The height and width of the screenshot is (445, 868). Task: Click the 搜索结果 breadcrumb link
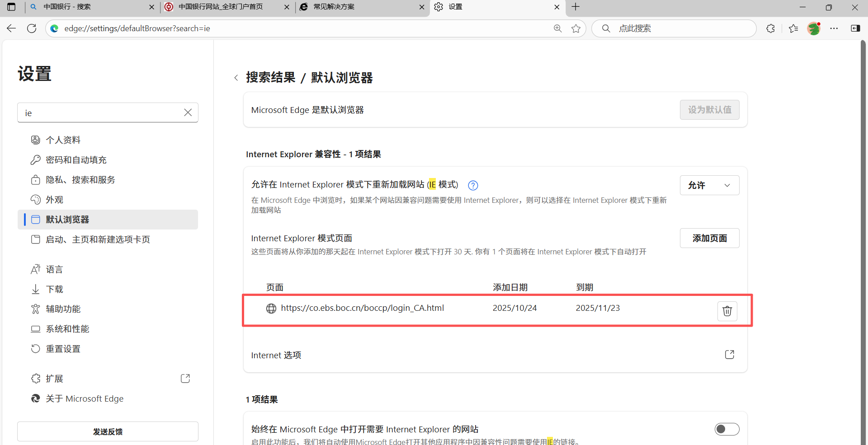[x=271, y=78]
